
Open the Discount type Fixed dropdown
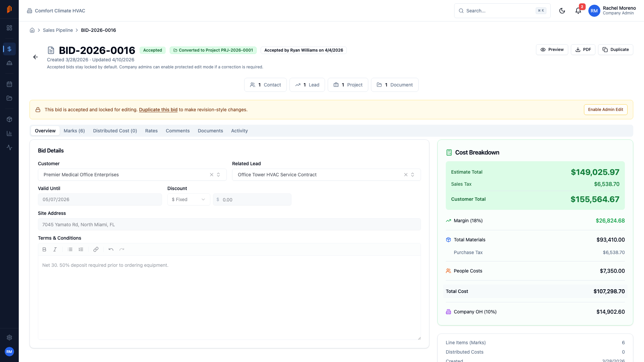[x=189, y=199]
